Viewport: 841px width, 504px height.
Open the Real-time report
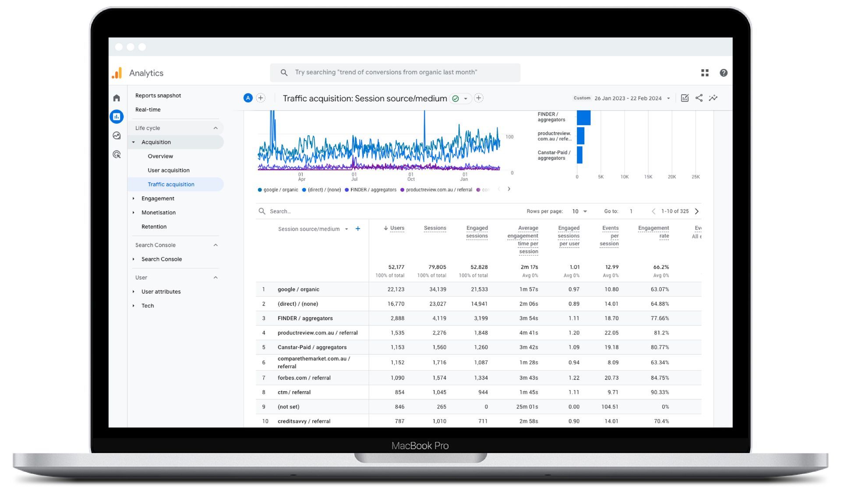[148, 109]
